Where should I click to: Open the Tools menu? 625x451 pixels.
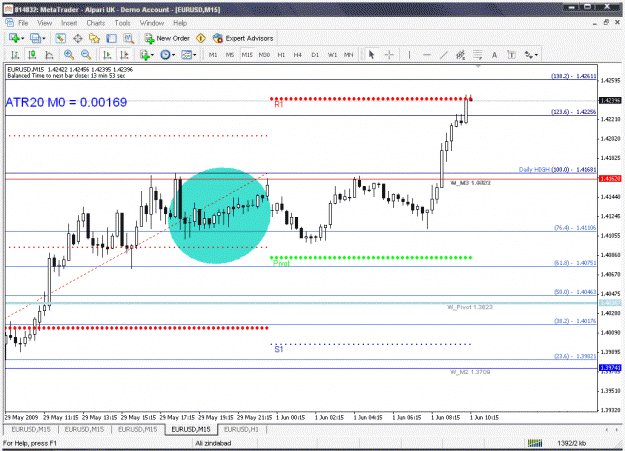coord(122,23)
